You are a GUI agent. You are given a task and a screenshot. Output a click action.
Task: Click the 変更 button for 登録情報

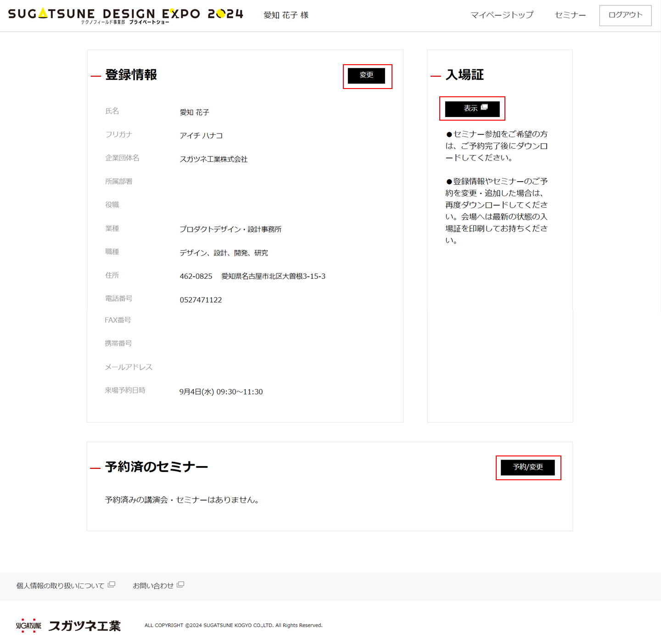366,75
